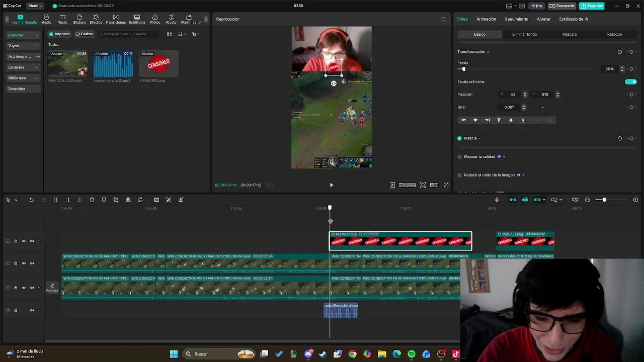Click the microphone voiceover record icon

497,200
